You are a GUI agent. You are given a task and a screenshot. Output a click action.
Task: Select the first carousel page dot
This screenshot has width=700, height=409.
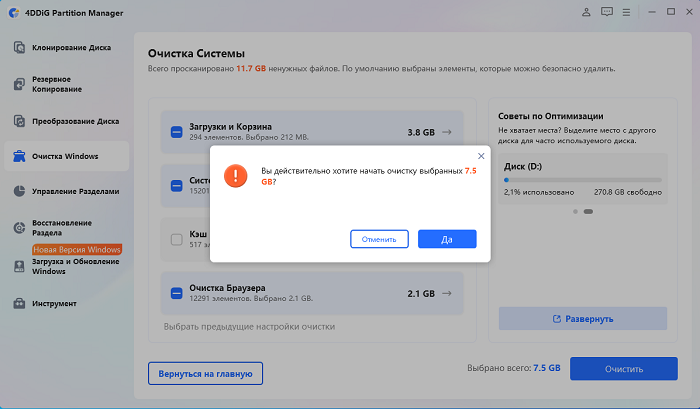575,212
